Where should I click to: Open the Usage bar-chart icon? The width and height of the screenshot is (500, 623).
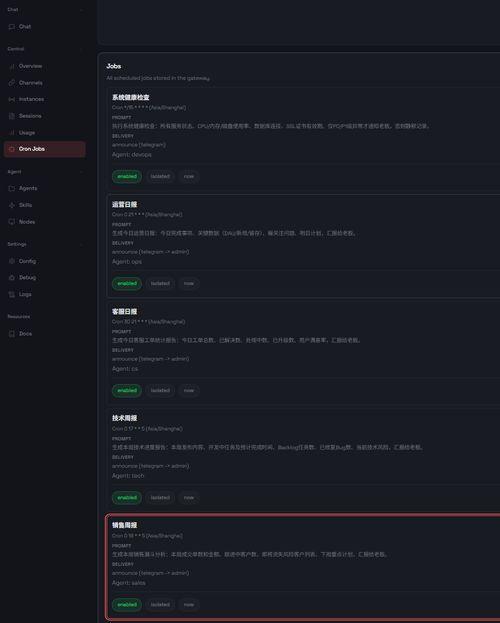(x=12, y=133)
